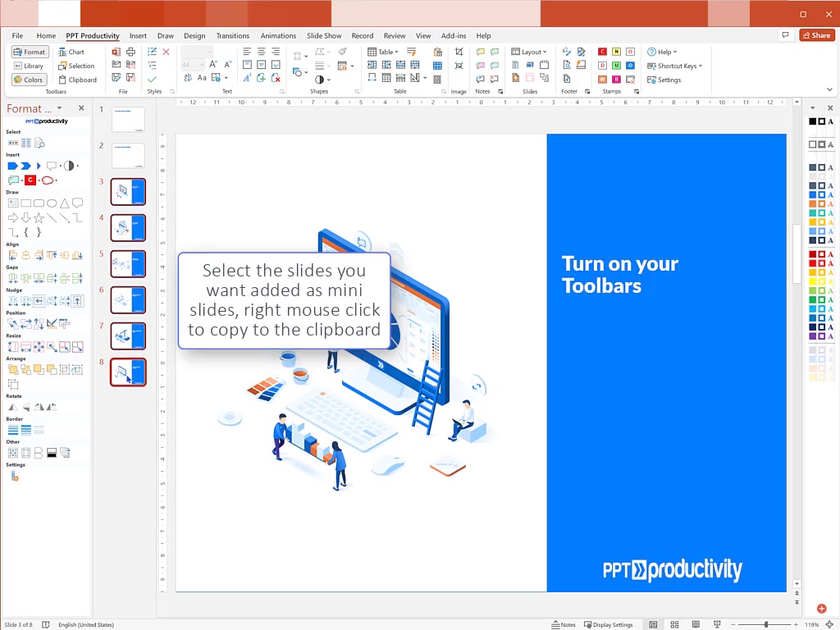Click the red X icon in Styles group
Image resolution: width=840 pixels, height=630 pixels.
click(x=166, y=52)
